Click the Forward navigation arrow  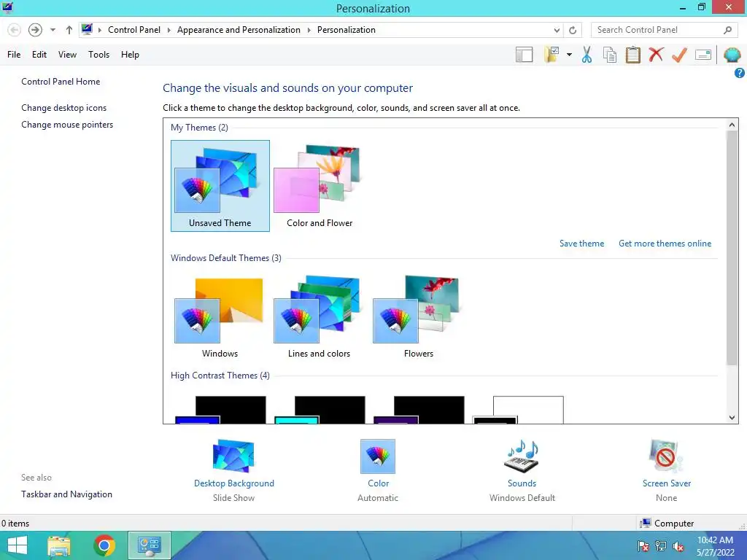point(35,30)
